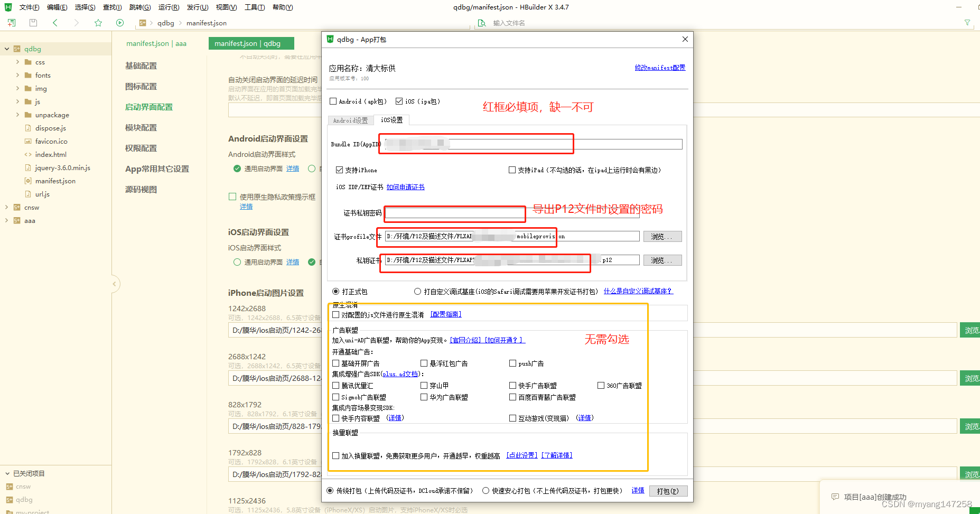Open the 修改manifest配置 link
980x514 pixels.
point(660,68)
